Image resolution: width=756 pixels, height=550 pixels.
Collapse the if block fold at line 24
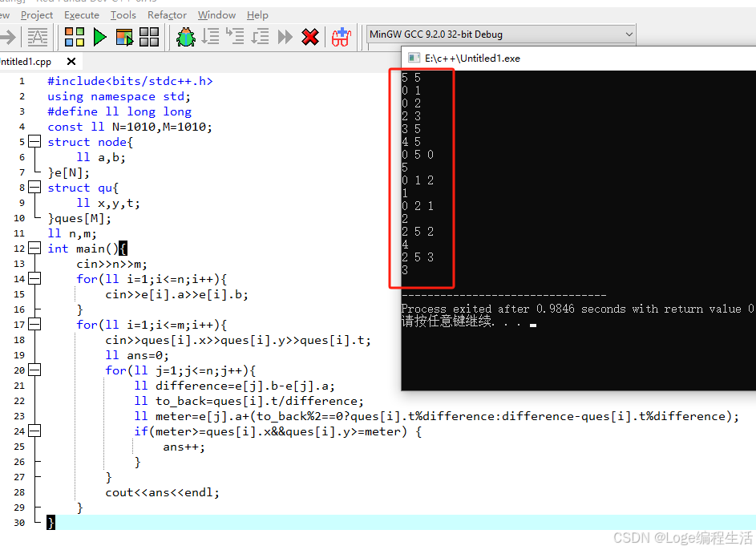coord(34,431)
